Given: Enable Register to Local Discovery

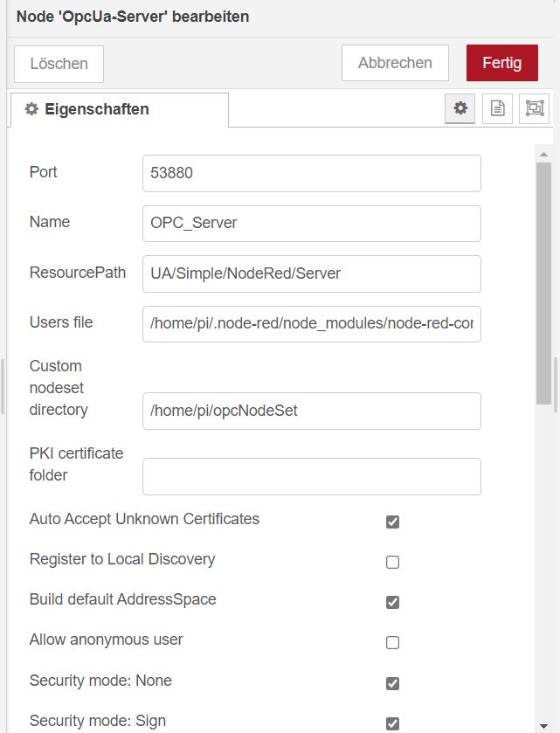Looking at the screenshot, I should (392, 562).
